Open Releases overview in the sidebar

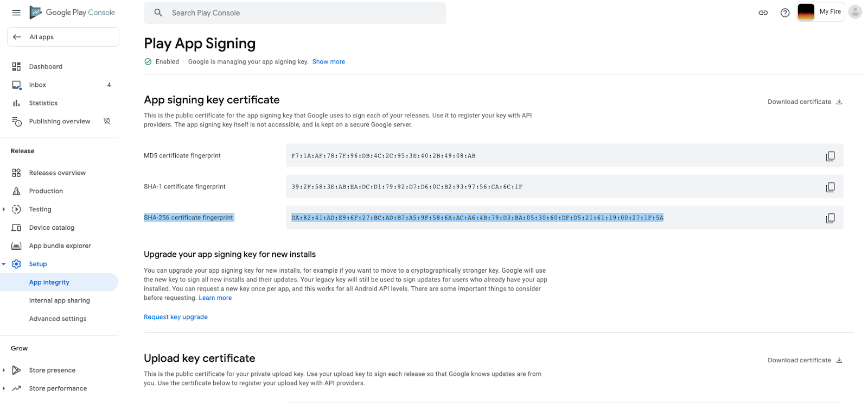[57, 172]
